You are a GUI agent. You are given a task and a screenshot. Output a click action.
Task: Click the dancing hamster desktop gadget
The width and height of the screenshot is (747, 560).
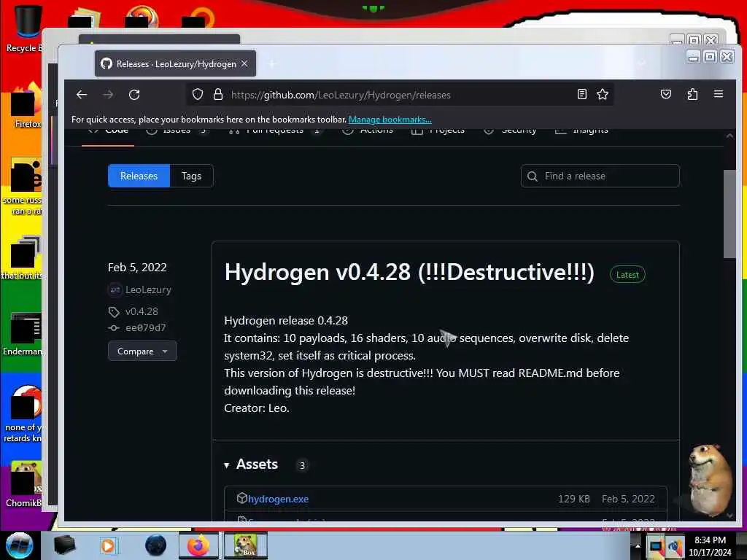coord(710,480)
